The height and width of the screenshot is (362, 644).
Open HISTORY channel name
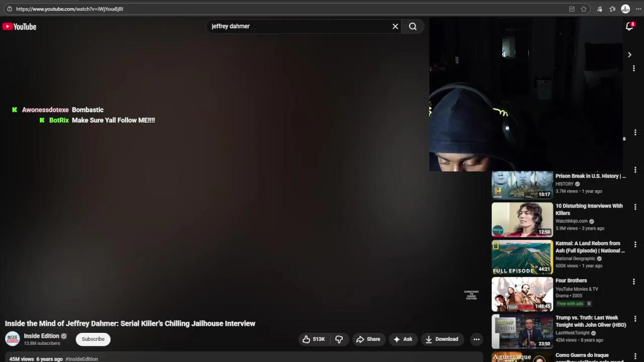coord(565,184)
